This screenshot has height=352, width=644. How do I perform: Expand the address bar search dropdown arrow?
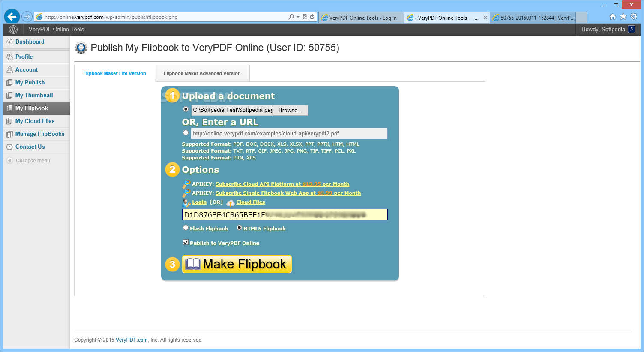pyautogui.click(x=298, y=17)
